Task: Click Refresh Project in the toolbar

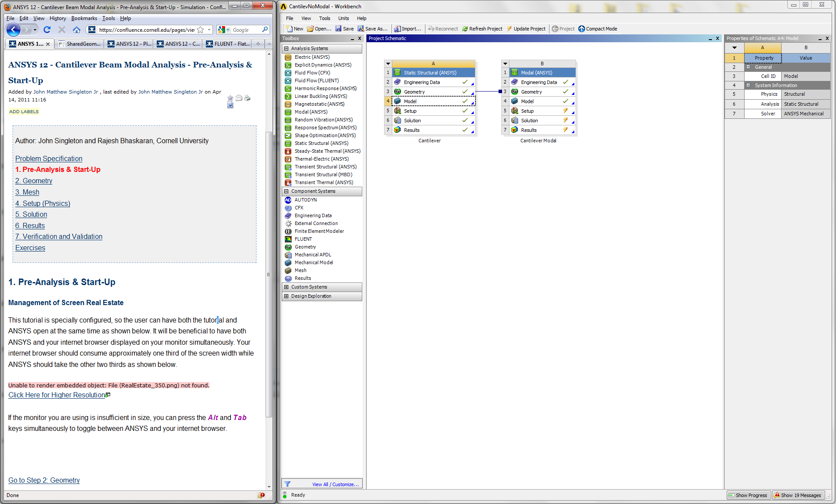Action: click(x=482, y=29)
